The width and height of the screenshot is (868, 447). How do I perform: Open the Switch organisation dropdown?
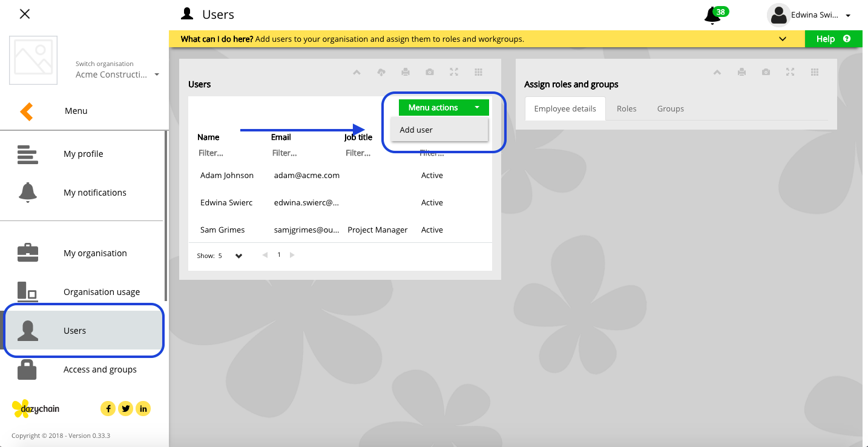click(117, 74)
